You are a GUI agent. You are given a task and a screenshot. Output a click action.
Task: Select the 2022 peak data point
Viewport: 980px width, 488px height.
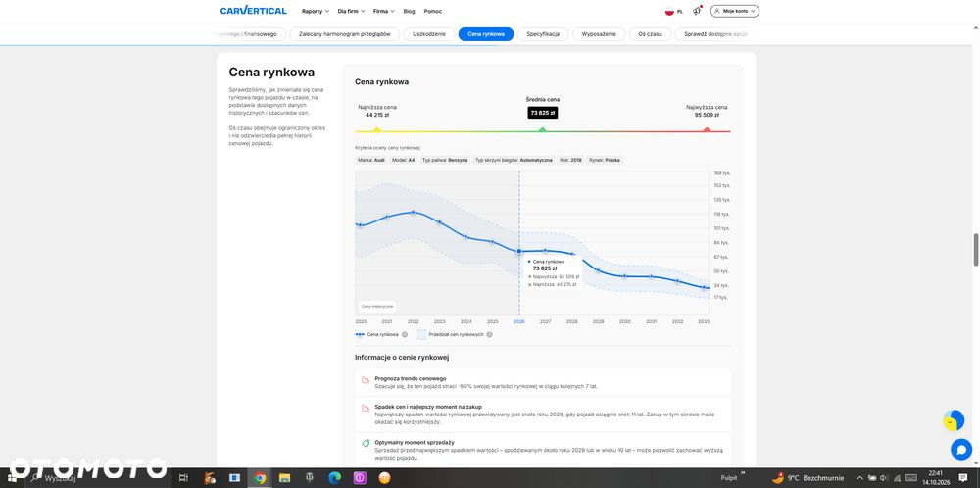point(414,213)
